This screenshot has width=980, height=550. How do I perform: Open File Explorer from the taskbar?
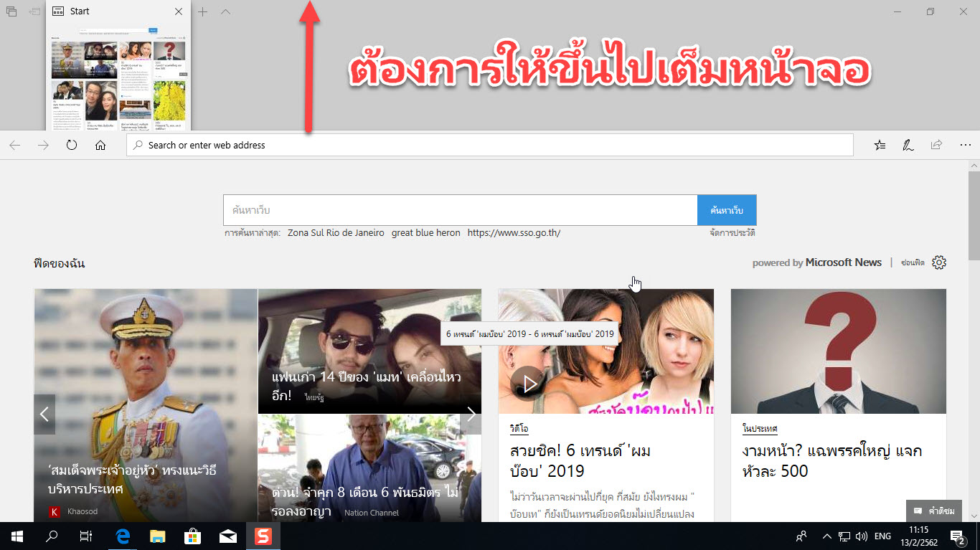click(158, 536)
